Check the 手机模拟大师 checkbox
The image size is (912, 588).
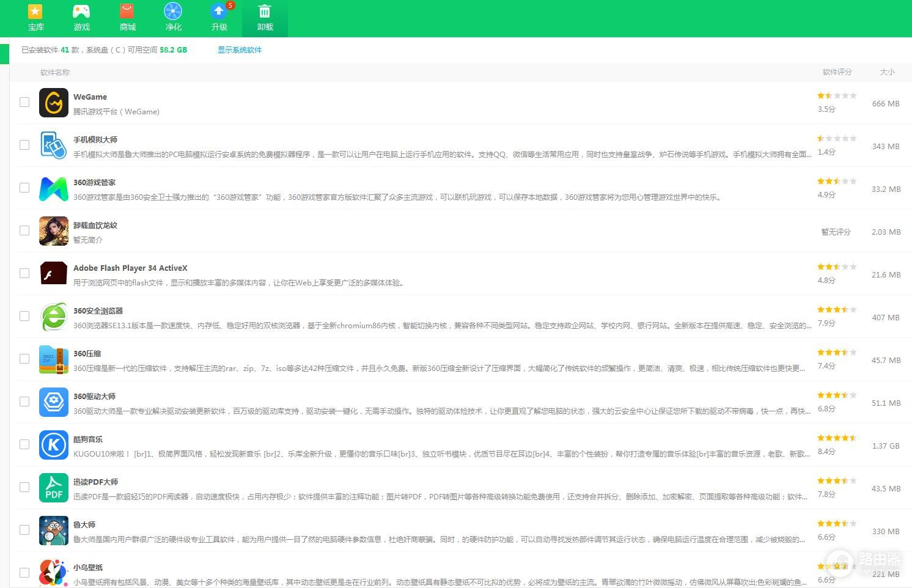click(x=24, y=145)
